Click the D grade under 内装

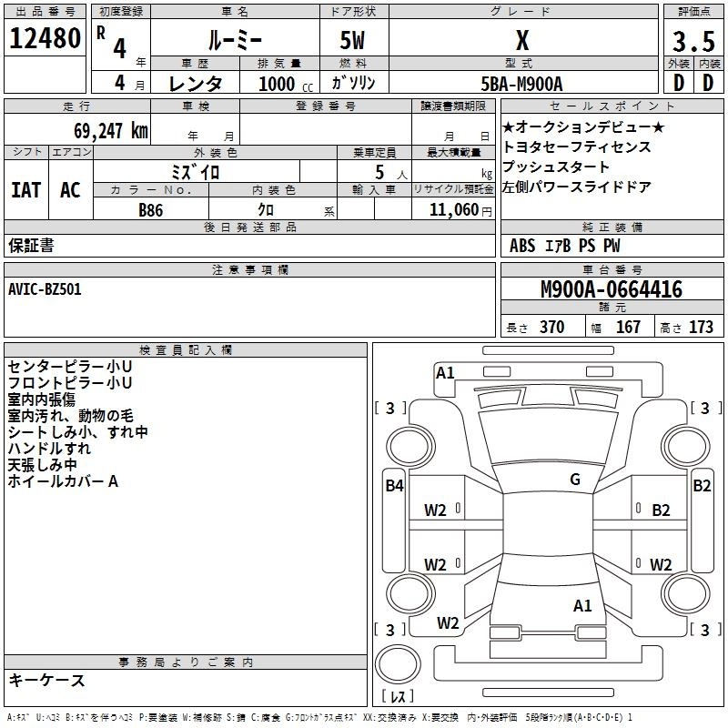pos(708,83)
